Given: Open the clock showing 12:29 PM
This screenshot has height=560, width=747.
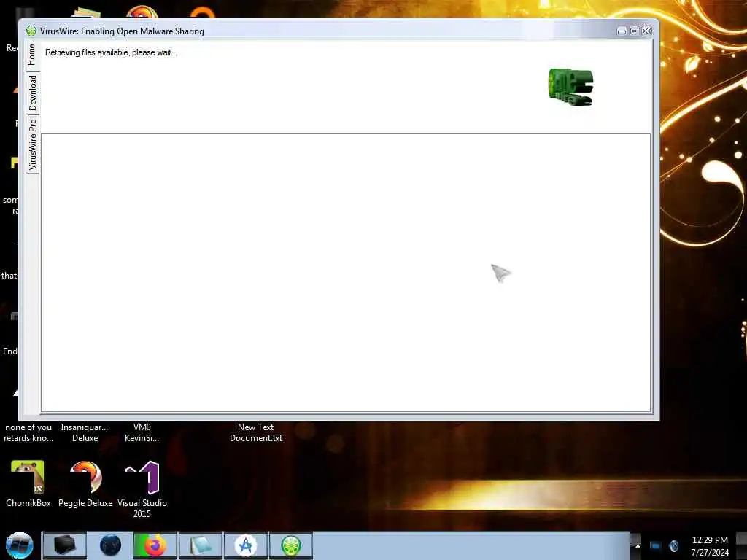Looking at the screenshot, I should pyautogui.click(x=710, y=545).
